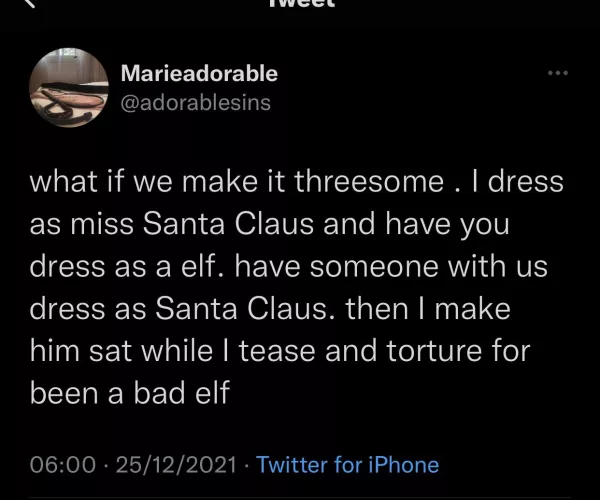
Task: Click the Twitter for iPhone source link
Action: click(347, 464)
